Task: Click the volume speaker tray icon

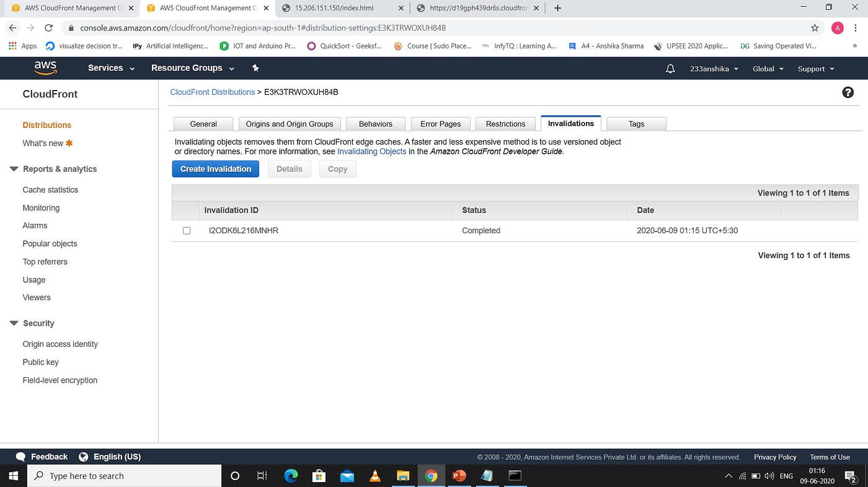Action: click(x=769, y=476)
